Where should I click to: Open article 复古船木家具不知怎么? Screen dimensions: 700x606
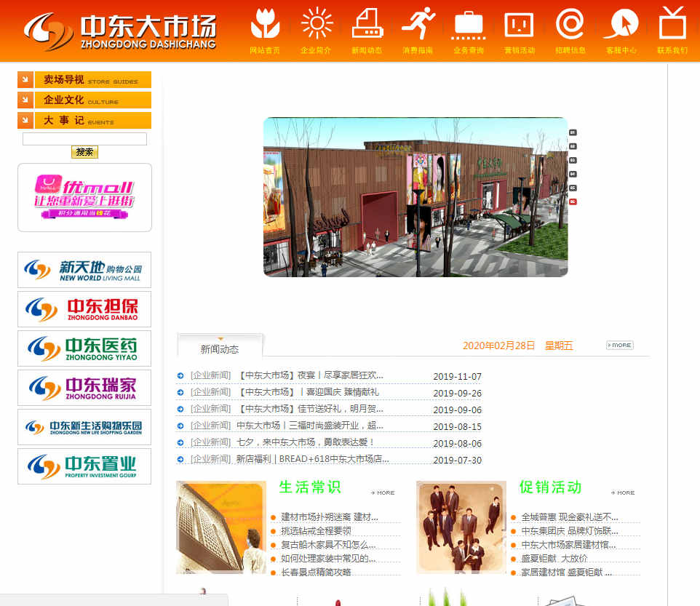pyautogui.click(x=328, y=545)
